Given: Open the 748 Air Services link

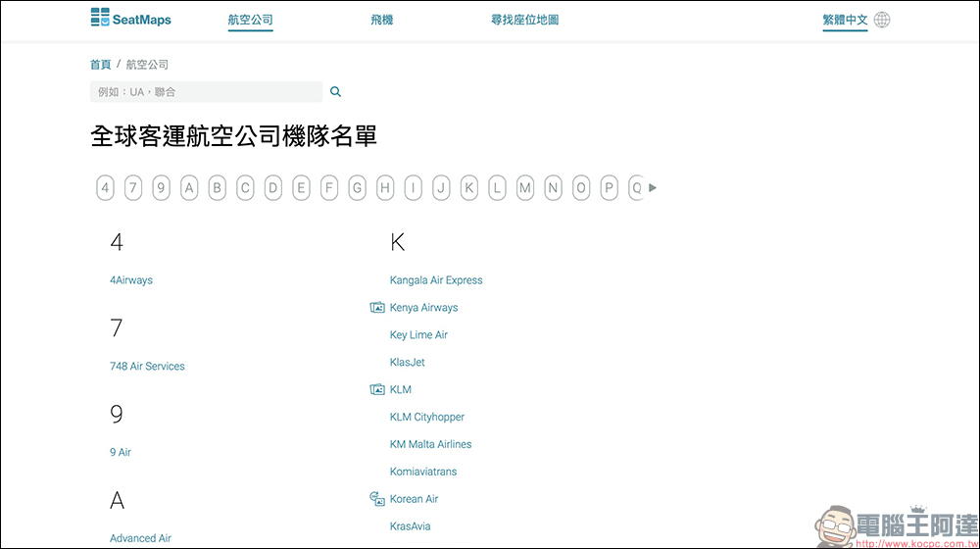Looking at the screenshot, I should click(x=148, y=366).
